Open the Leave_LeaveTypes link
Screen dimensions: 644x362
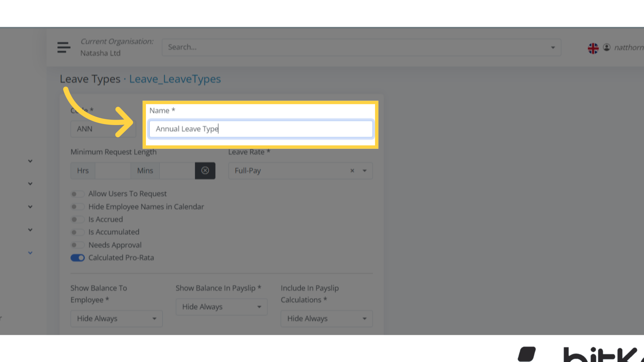pyautogui.click(x=175, y=79)
